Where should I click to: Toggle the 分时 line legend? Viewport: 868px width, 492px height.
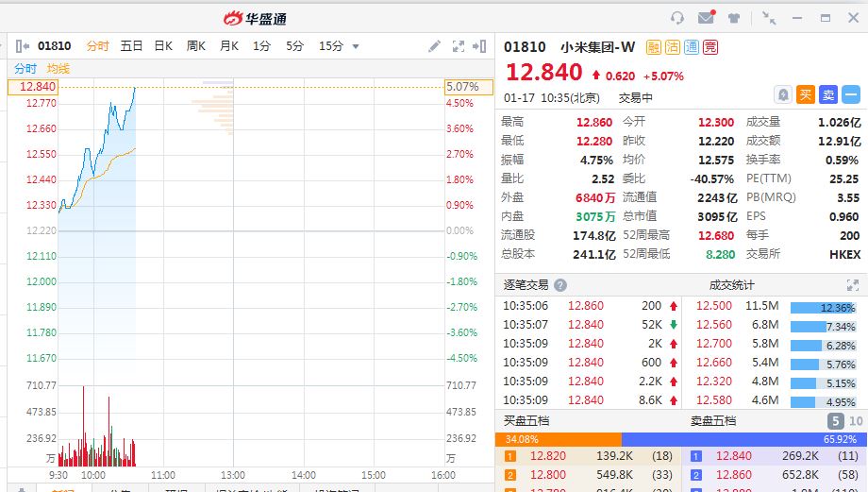[x=25, y=69]
